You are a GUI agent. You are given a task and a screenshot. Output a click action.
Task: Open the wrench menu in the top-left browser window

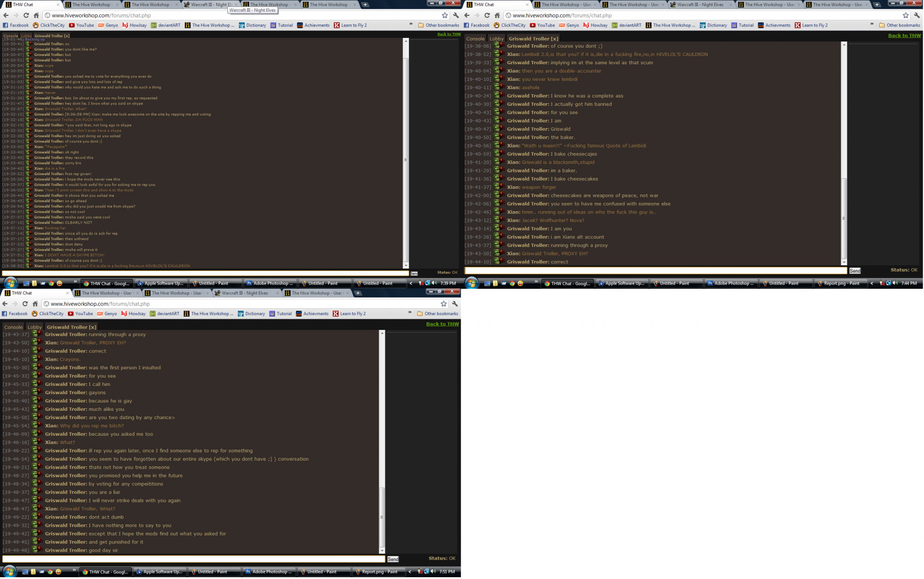[x=456, y=15]
